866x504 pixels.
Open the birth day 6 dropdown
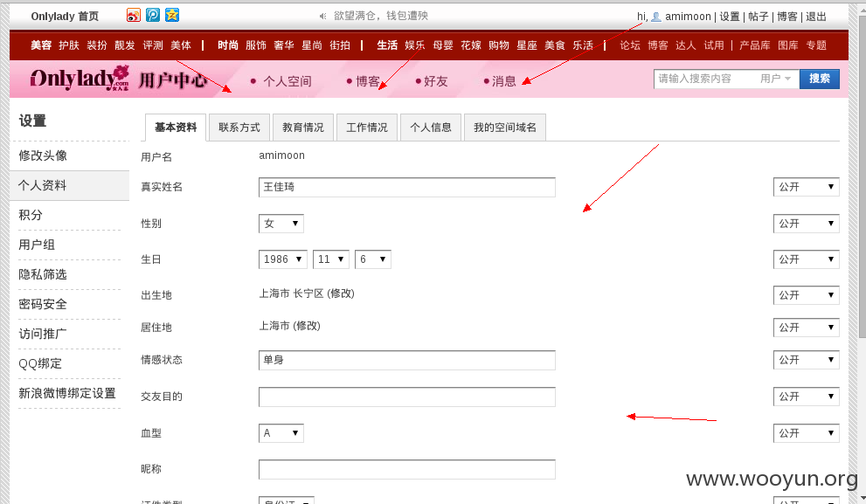tap(373, 259)
